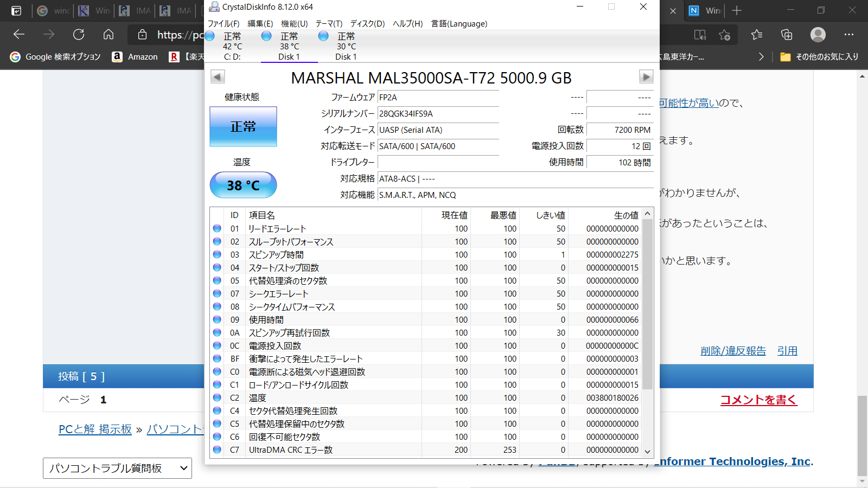This screenshot has width=868, height=488.
Task: Open browser favorites star icon
Action: click(x=757, y=35)
